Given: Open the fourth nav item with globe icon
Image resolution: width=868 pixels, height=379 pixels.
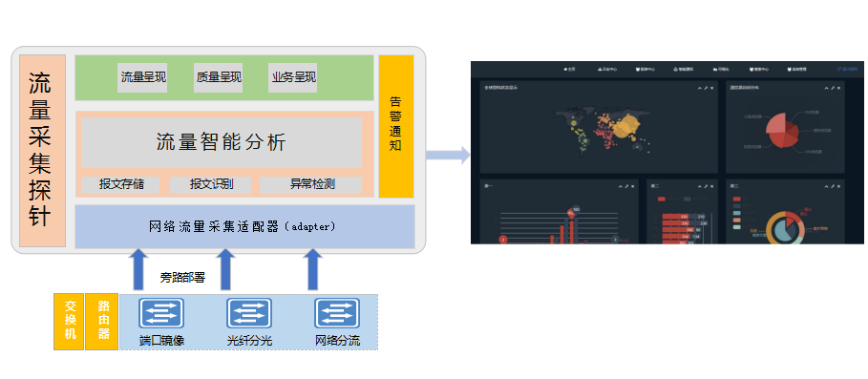Looking at the screenshot, I should 683,69.
